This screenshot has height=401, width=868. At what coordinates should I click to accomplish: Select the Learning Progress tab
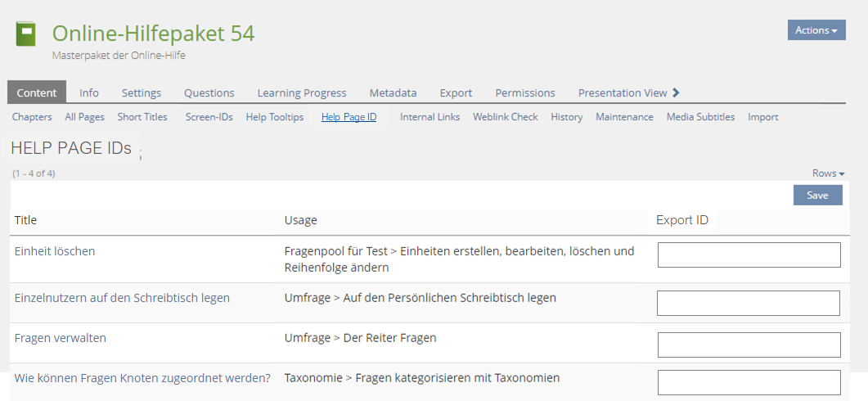tap(301, 92)
